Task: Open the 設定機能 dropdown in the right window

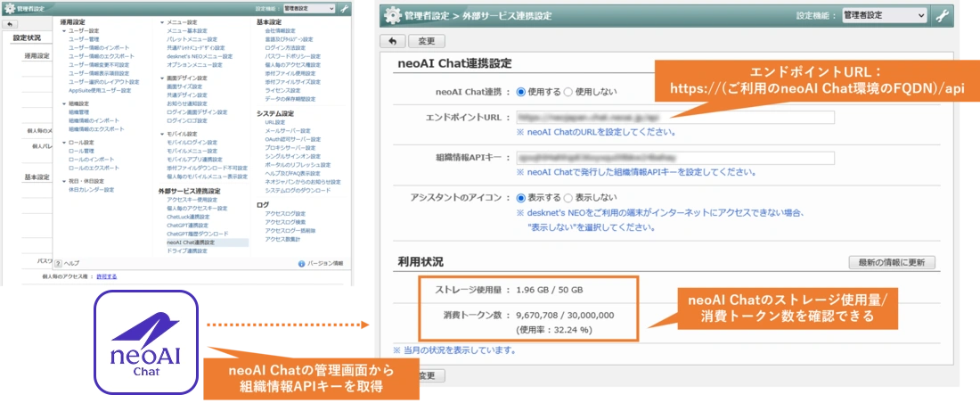Action: (x=884, y=16)
